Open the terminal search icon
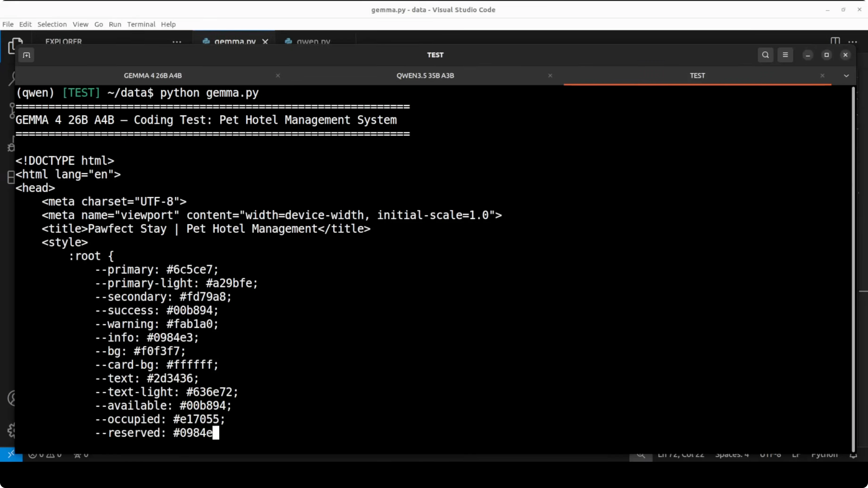868x488 pixels. pyautogui.click(x=765, y=55)
